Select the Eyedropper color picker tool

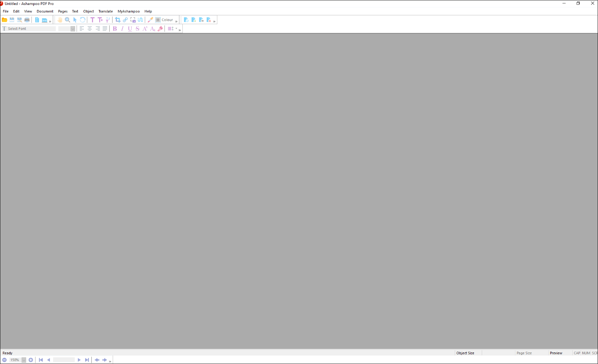point(150,20)
